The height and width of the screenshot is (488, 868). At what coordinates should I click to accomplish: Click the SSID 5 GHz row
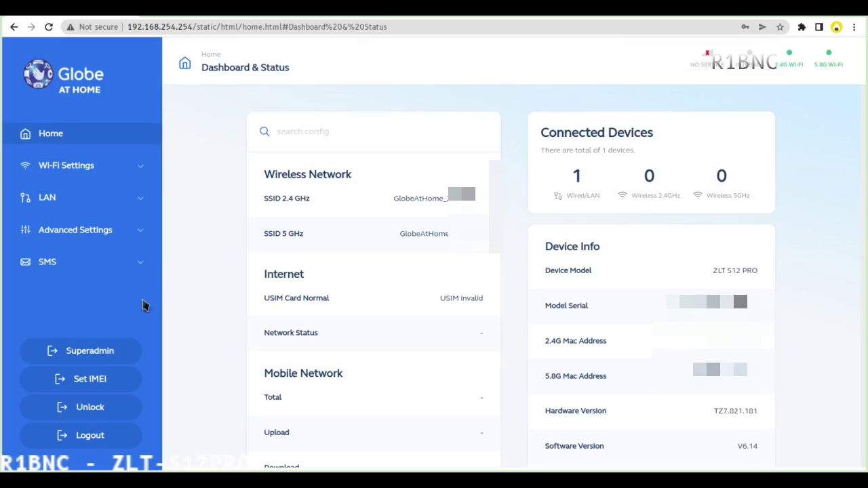point(373,234)
